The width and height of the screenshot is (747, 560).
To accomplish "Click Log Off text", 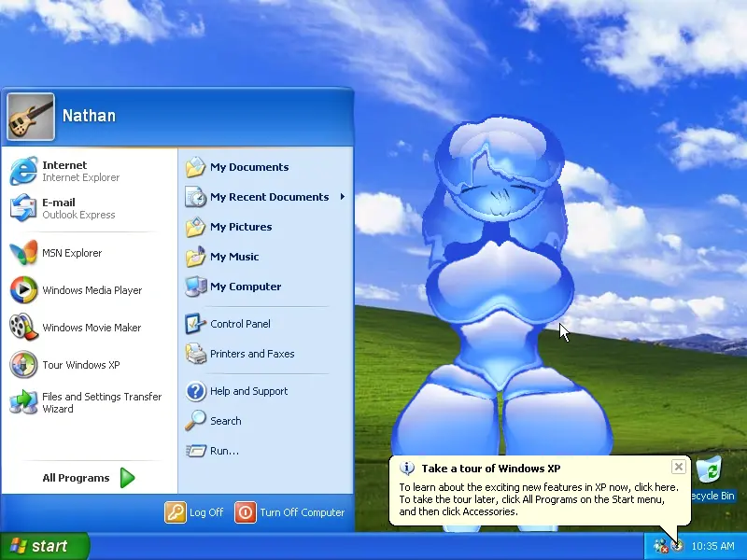I will [x=206, y=512].
